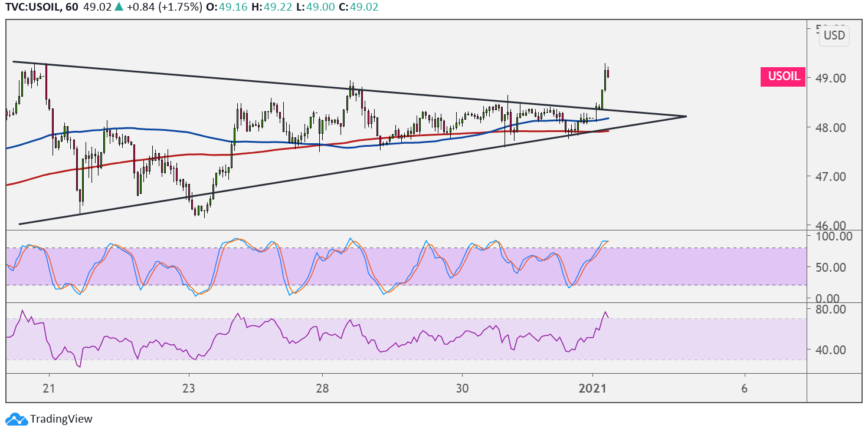Click the TradingView cloud logo icon
The image size is (868, 435).
point(17,419)
